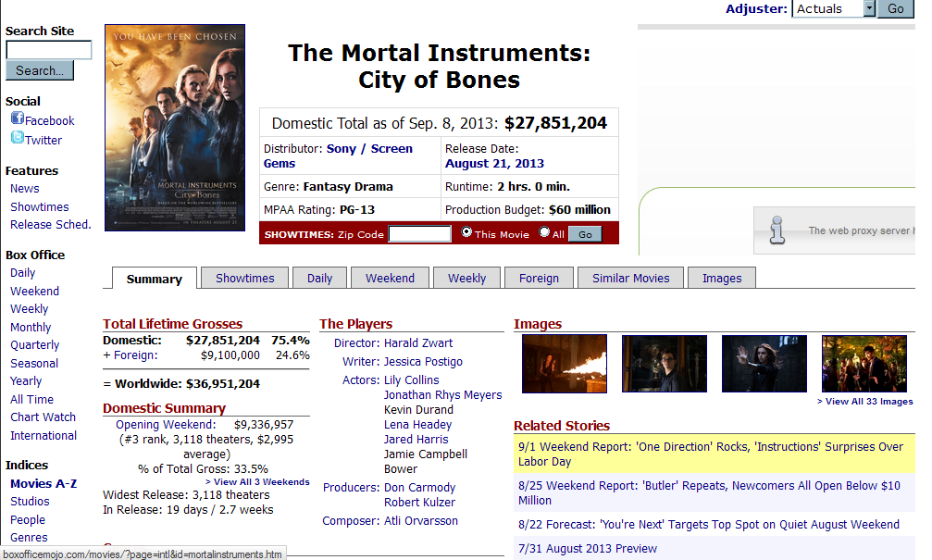Image resolution: width=932 pixels, height=560 pixels.
Task: Click composer Atli Orvarsson
Action: click(421, 521)
